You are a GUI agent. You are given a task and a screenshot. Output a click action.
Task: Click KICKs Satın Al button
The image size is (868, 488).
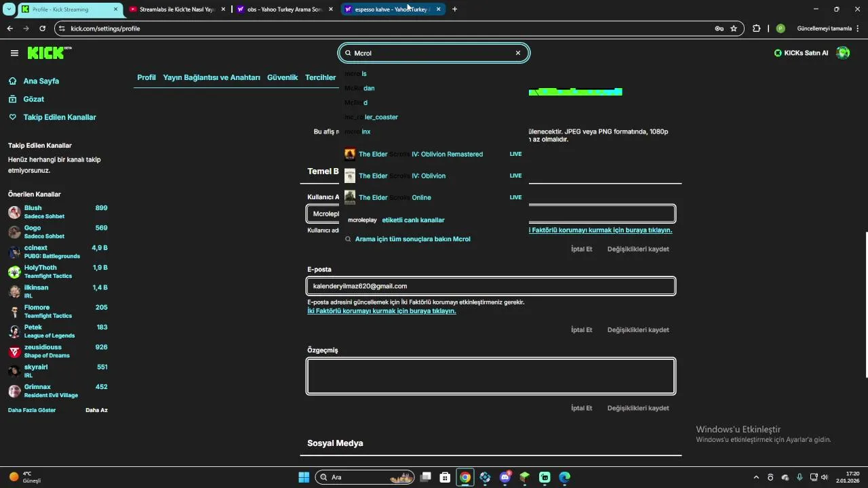(802, 53)
